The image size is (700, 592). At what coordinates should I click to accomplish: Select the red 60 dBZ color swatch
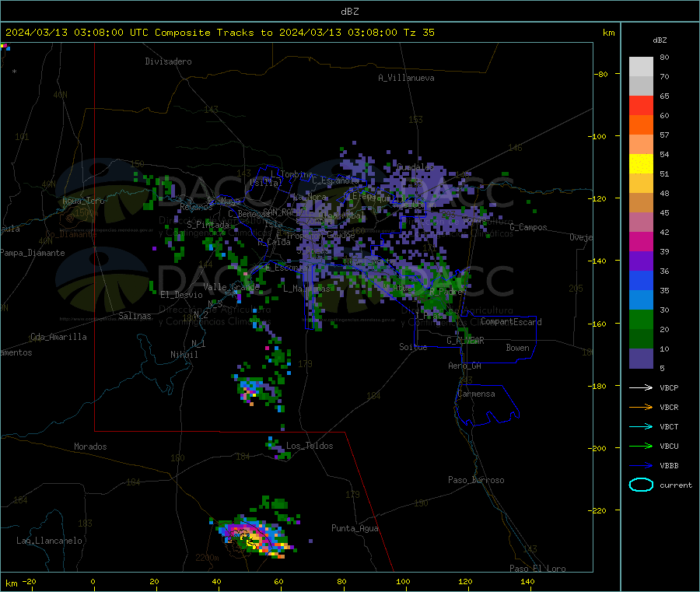[641, 105]
